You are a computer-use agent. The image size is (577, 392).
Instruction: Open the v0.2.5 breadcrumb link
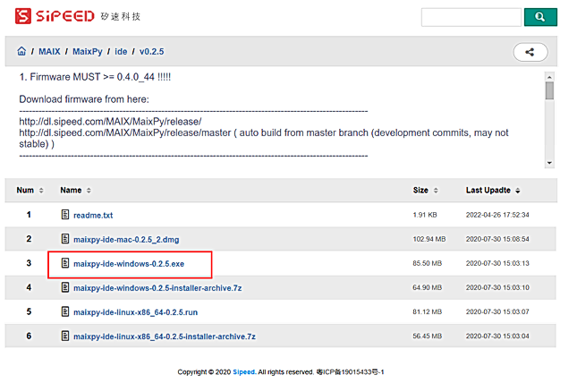151,52
